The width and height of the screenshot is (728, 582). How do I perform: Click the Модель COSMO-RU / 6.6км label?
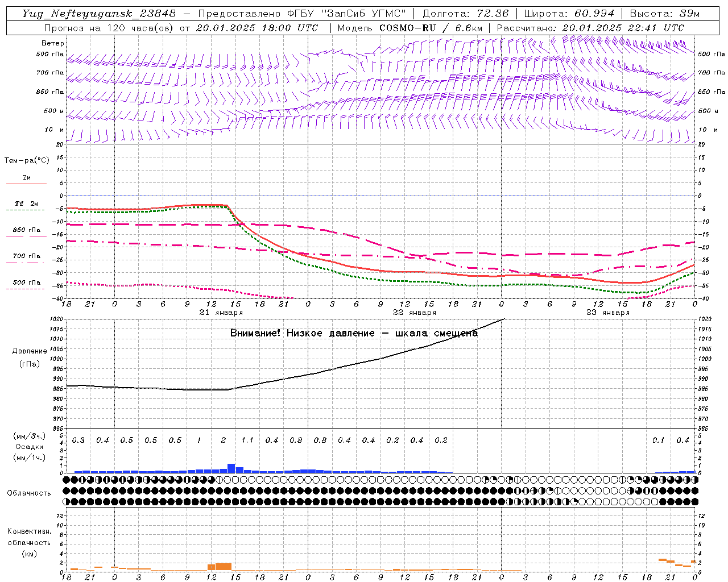tap(409, 28)
